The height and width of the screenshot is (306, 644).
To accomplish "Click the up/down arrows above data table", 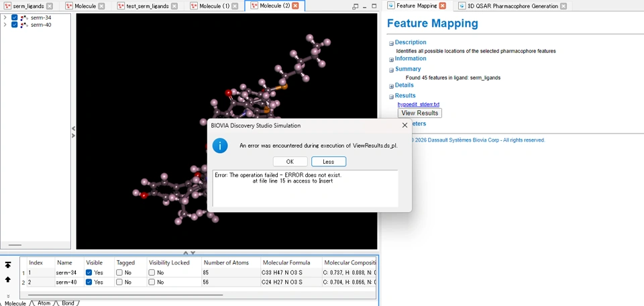I will pos(189,253).
